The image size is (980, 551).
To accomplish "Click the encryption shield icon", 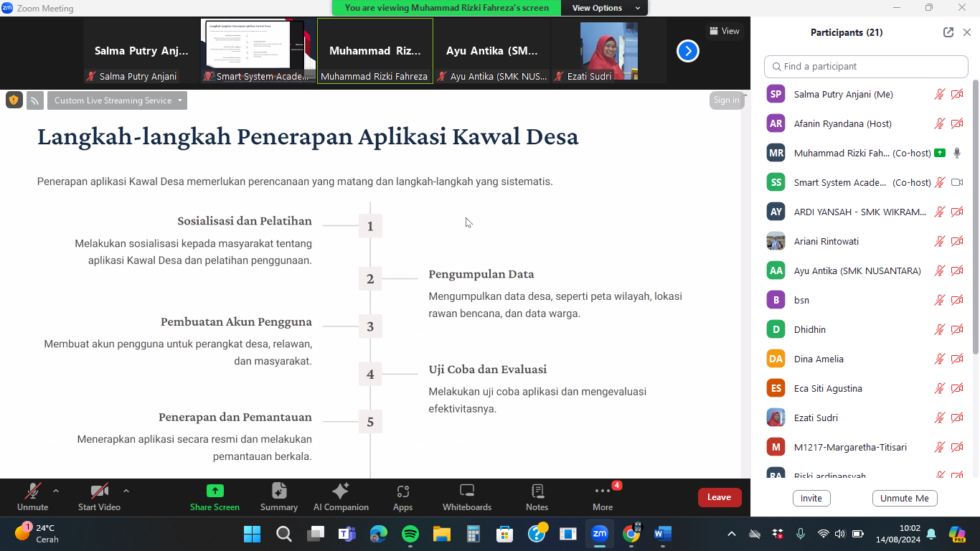I will [x=14, y=100].
